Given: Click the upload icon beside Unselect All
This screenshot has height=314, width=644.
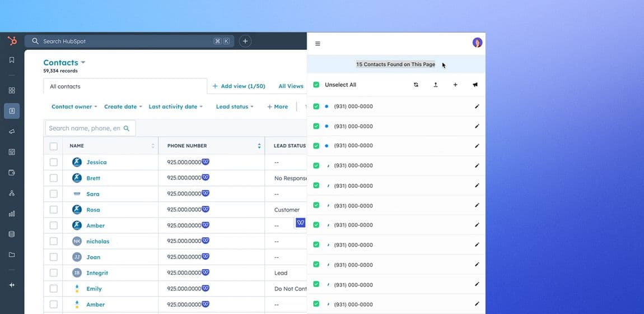Looking at the screenshot, I should click(x=436, y=85).
